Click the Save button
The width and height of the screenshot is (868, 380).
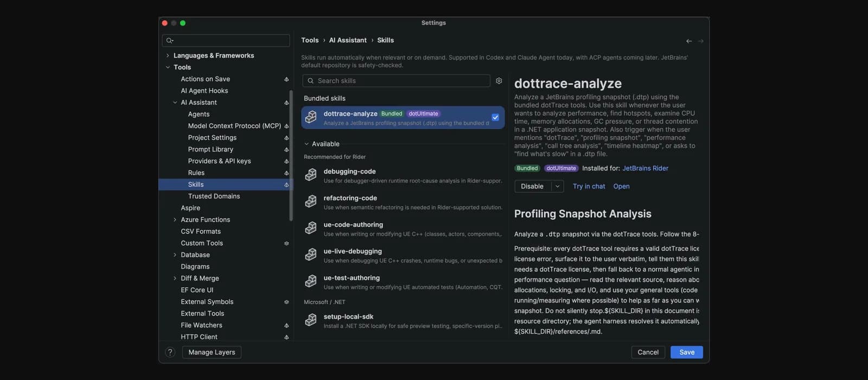click(687, 352)
